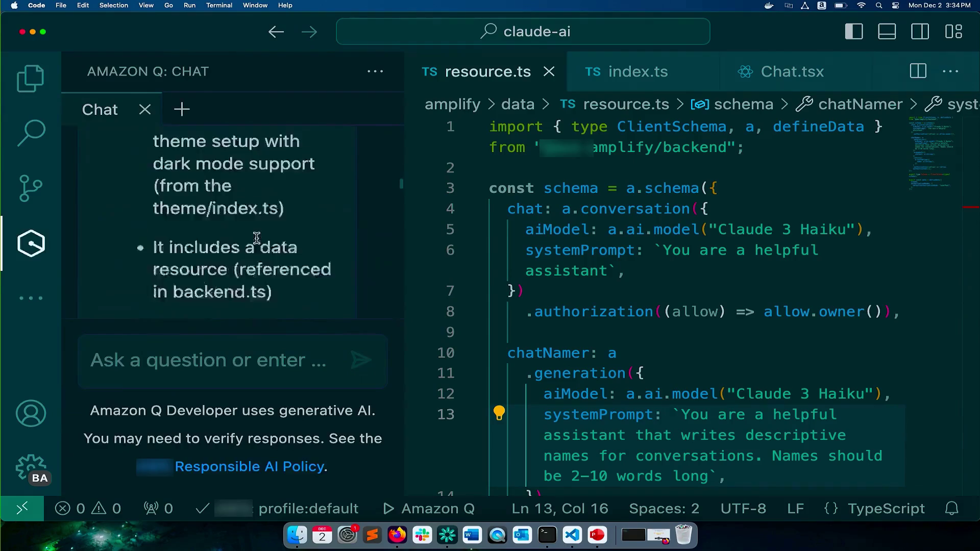The width and height of the screenshot is (980, 551).
Task: Click the lightbulb code action on line 13
Action: [x=499, y=413]
